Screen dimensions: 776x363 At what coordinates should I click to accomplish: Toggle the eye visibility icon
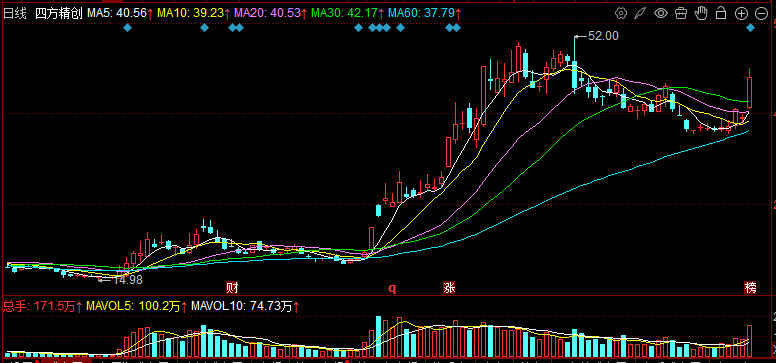pyautogui.click(x=661, y=13)
